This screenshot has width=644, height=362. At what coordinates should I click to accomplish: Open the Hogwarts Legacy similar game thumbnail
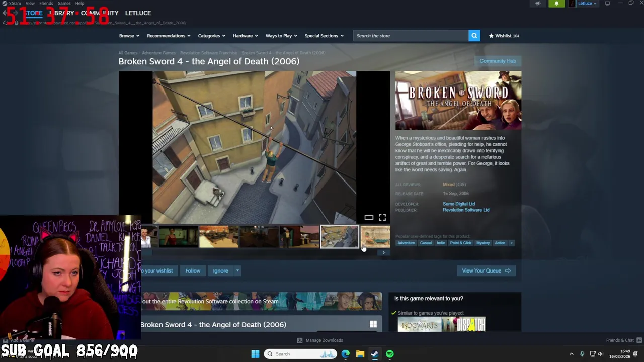pyautogui.click(x=419, y=325)
